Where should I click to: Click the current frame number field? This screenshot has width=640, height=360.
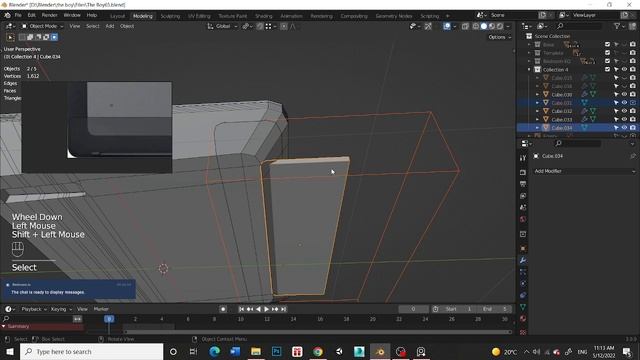(413, 309)
